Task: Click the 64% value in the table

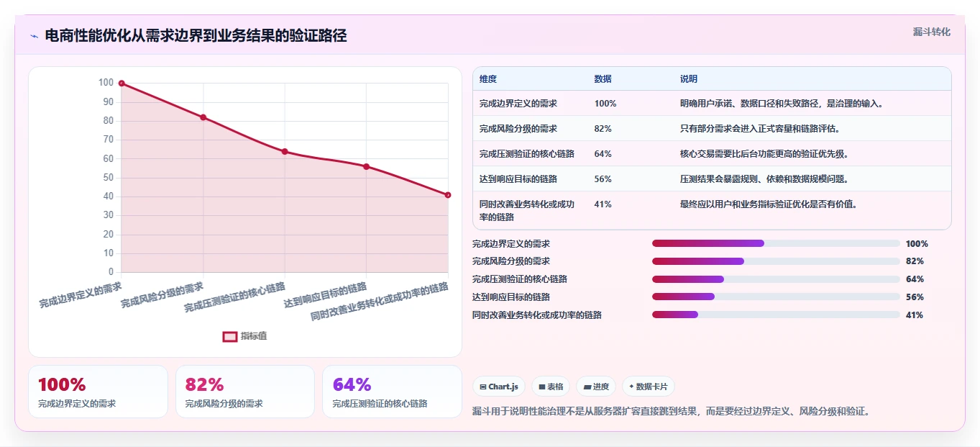Action: [x=603, y=154]
